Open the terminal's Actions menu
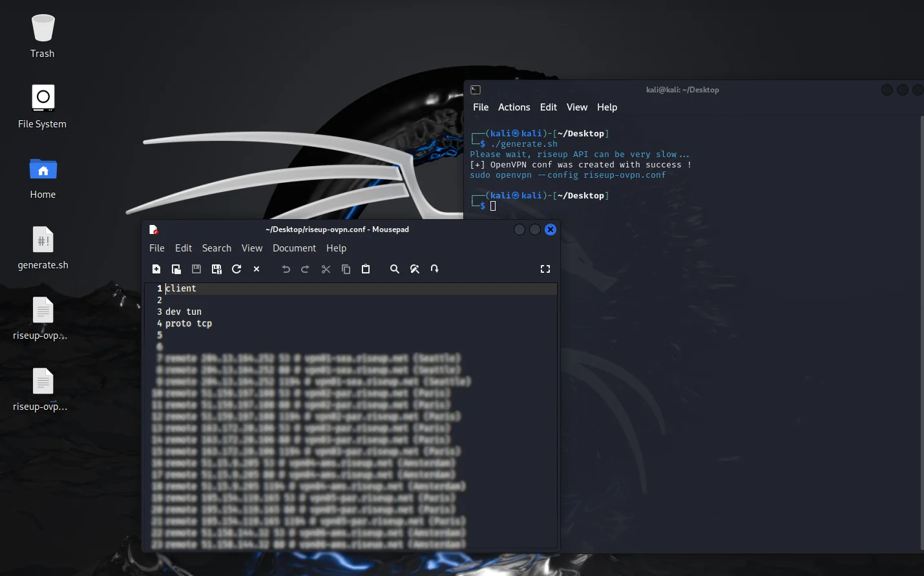Screen dimensions: 924x576 pyautogui.click(x=514, y=107)
